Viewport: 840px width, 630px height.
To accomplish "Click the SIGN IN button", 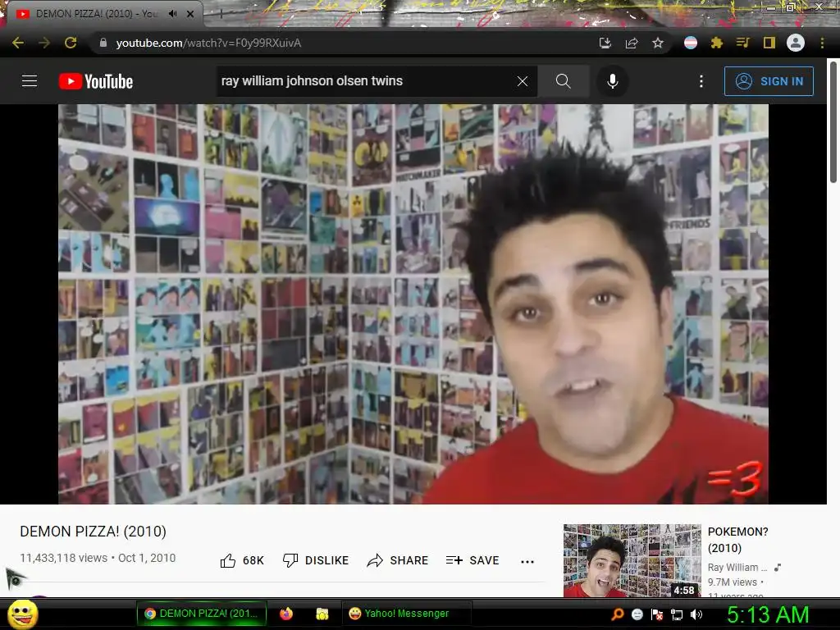I will [x=769, y=81].
